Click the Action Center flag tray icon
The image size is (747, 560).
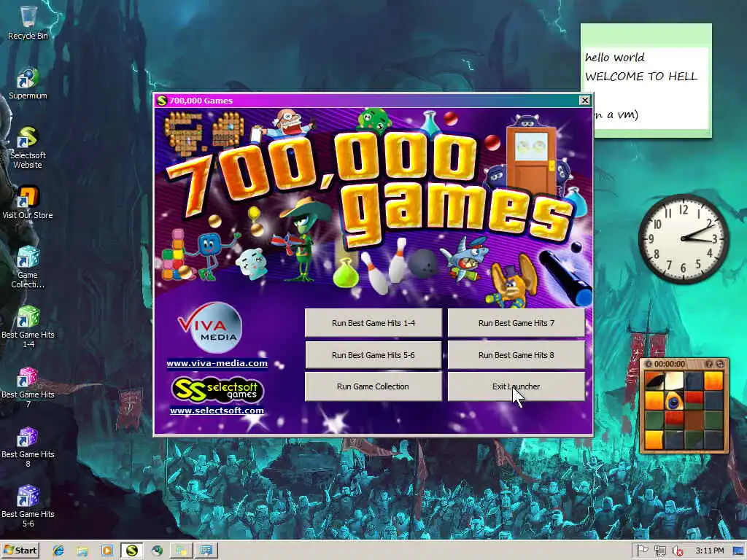point(642,551)
